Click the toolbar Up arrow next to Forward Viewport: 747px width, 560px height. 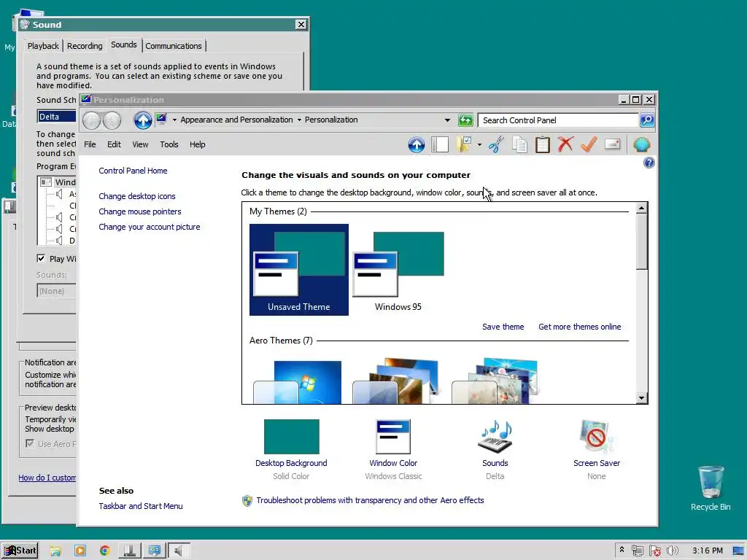[x=142, y=120]
